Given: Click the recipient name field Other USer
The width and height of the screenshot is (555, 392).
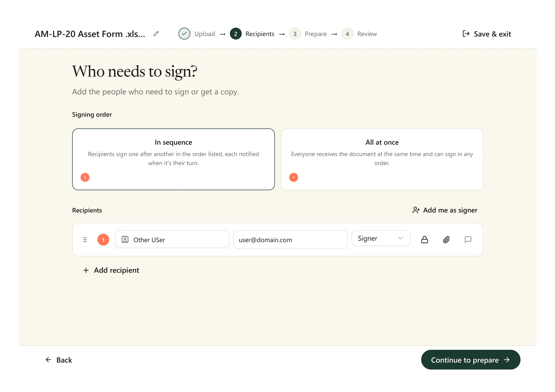Looking at the screenshot, I should (172, 239).
